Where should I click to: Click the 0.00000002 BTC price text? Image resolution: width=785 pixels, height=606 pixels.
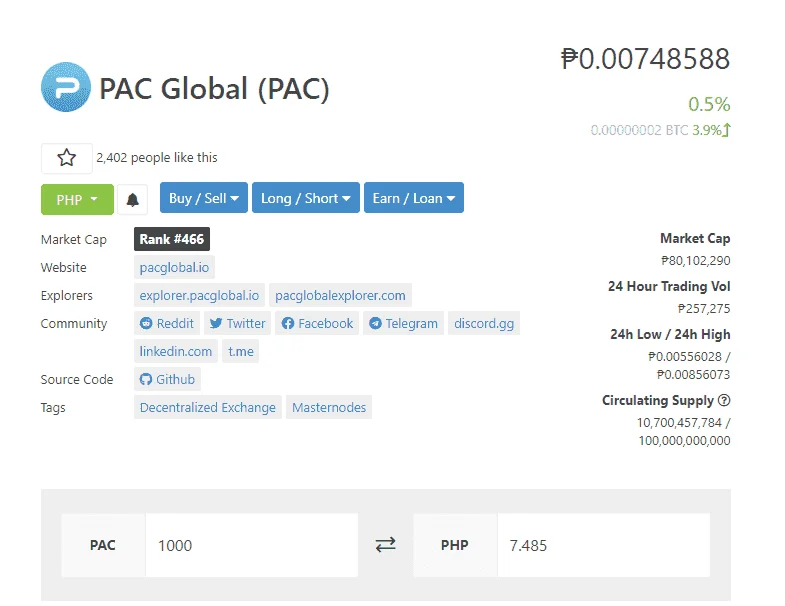click(x=639, y=130)
